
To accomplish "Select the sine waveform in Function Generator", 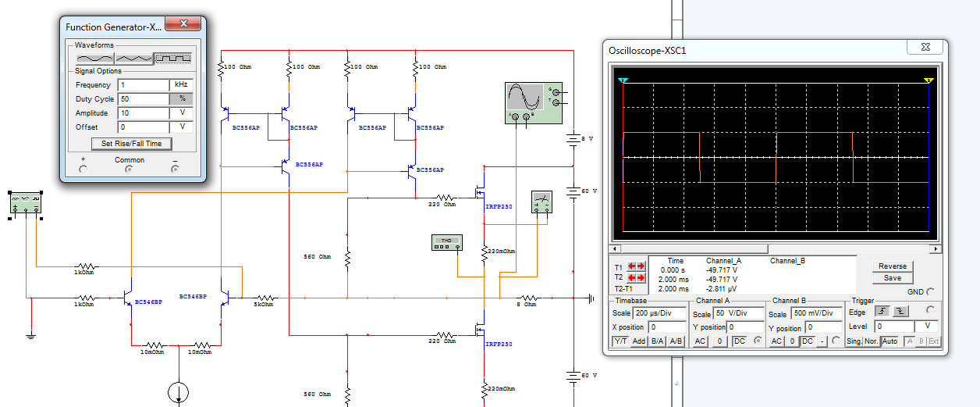I will point(94,58).
